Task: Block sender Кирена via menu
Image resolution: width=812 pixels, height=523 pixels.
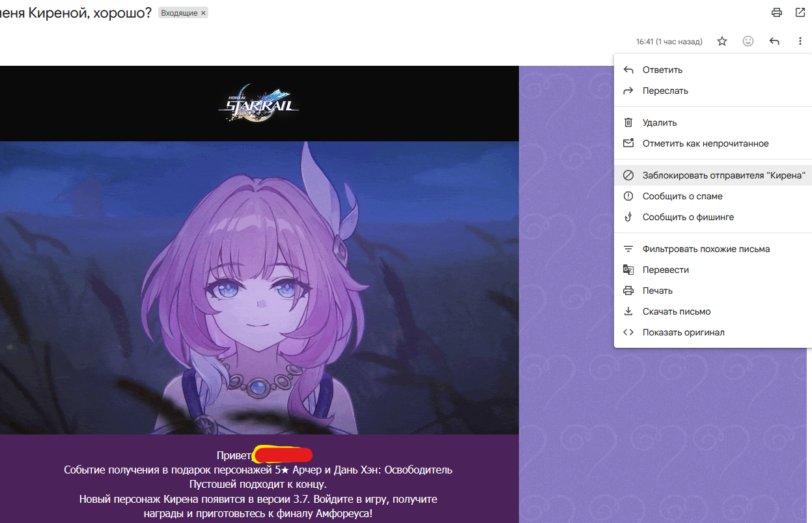Action: [x=713, y=175]
